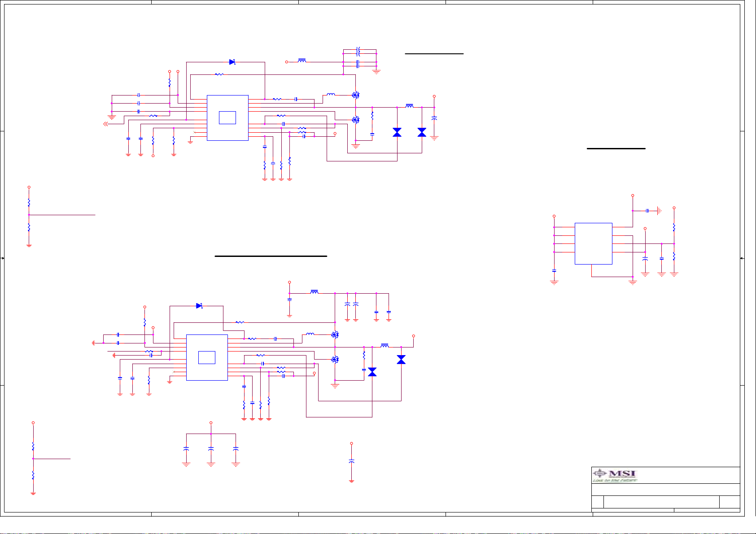
Task: Select the high-side MOSFET in the bottom circuit
Action: pyautogui.click(x=335, y=334)
